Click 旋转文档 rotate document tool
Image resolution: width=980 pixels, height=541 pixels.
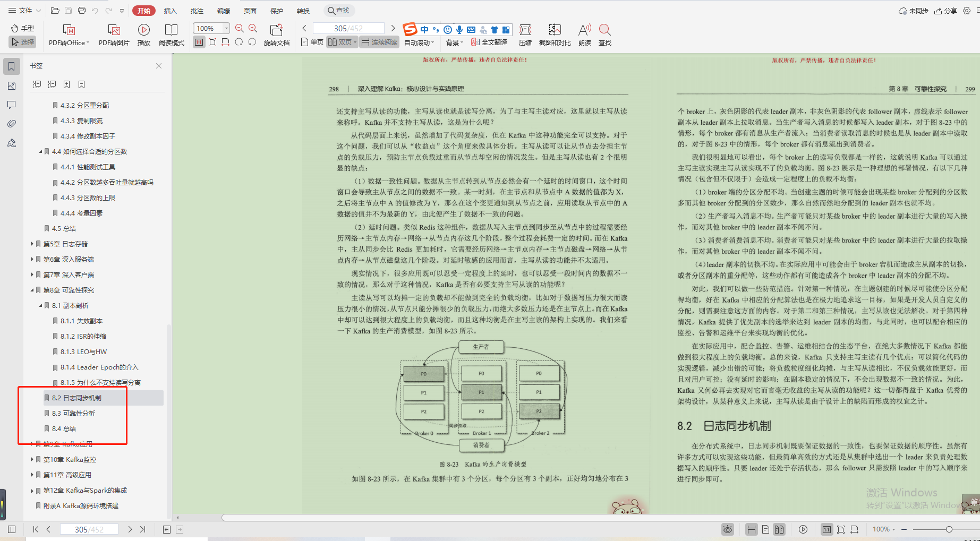pyautogui.click(x=277, y=35)
